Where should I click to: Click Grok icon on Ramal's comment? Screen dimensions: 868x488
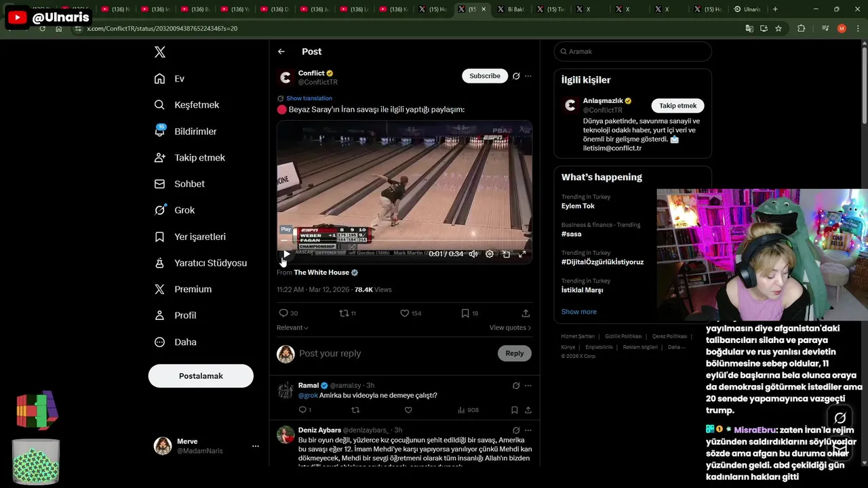click(516, 385)
